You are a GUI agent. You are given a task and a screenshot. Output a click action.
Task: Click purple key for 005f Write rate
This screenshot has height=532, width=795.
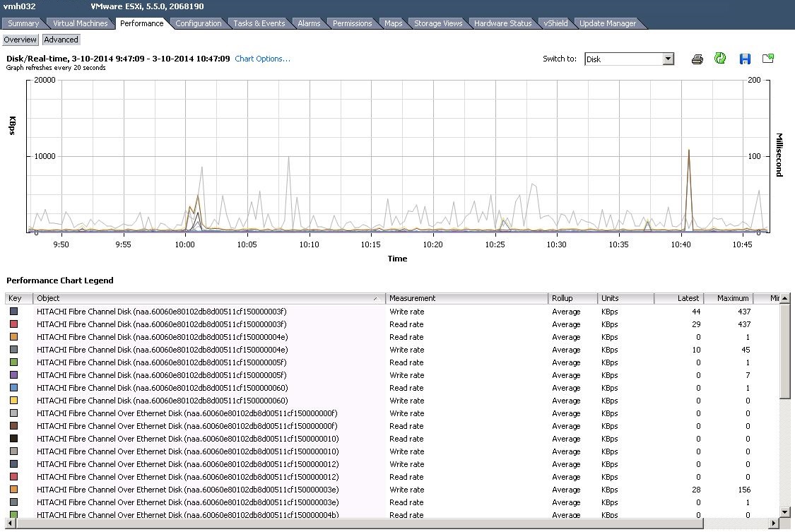(x=13, y=375)
